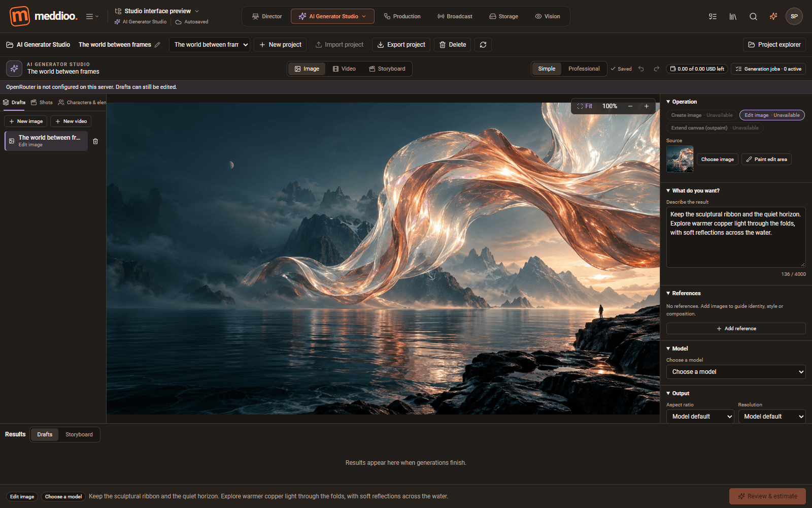812x508 pixels.
Task: Select the Edit image operation
Action: pos(772,115)
